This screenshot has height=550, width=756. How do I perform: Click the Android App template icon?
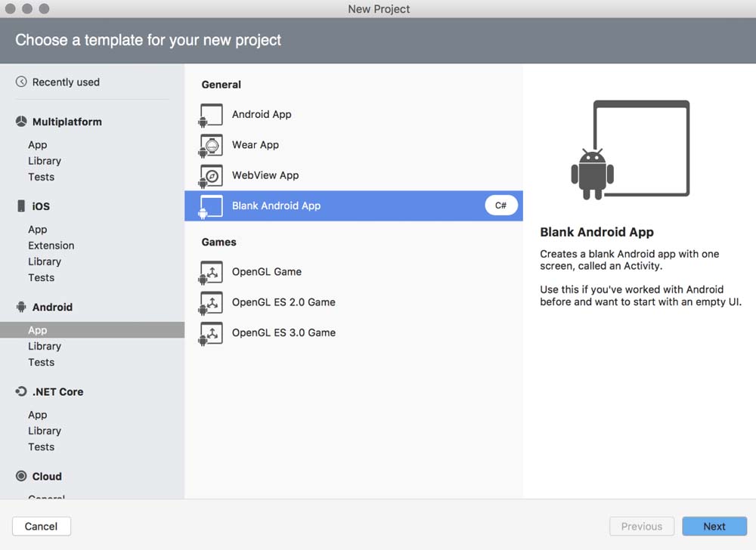[211, 115]
